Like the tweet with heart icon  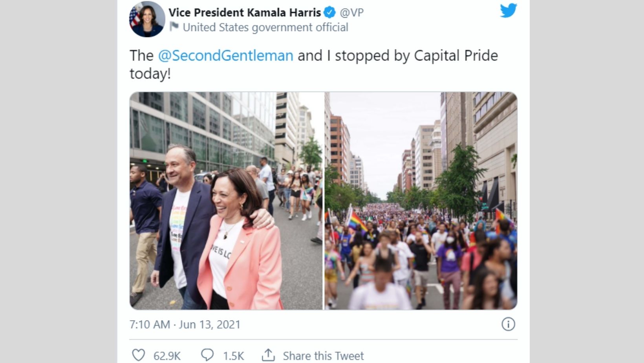[x=138, y=355]
